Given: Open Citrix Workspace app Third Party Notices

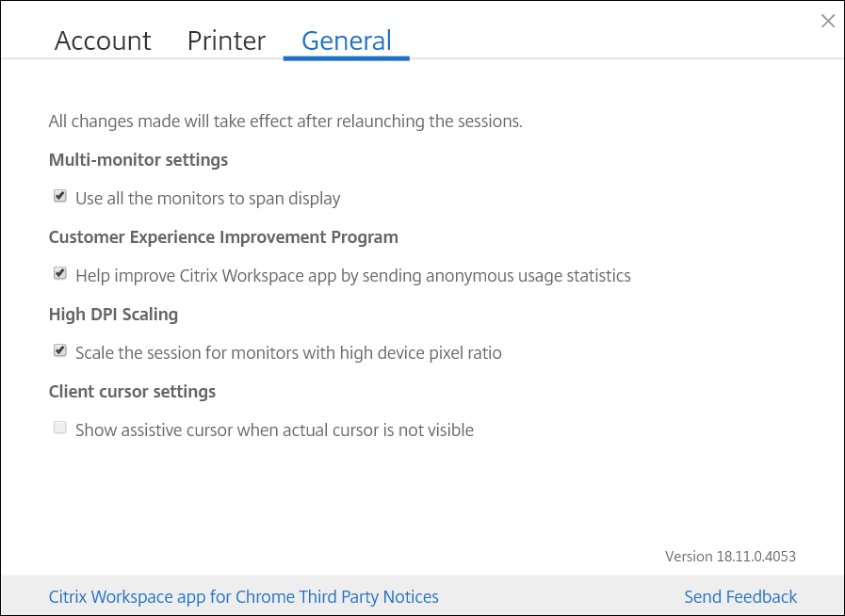Looking at the screenshot, I should tap(244, 596).
